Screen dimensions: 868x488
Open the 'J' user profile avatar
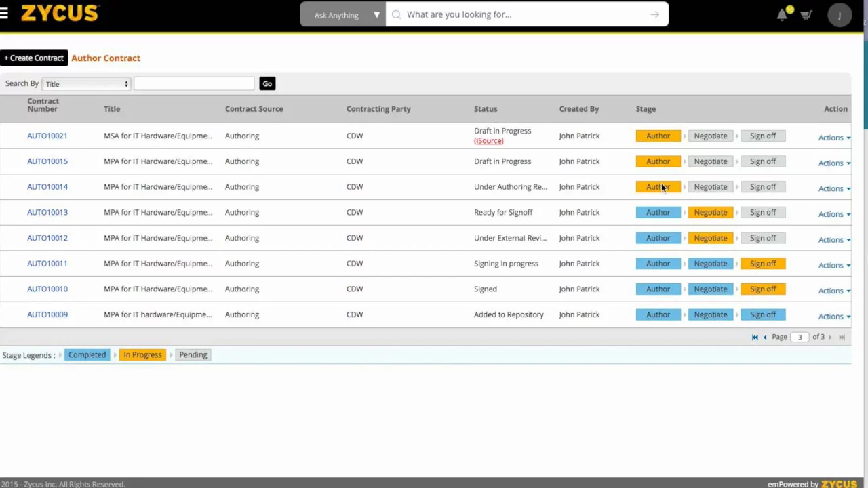click(x=840, y=15)
